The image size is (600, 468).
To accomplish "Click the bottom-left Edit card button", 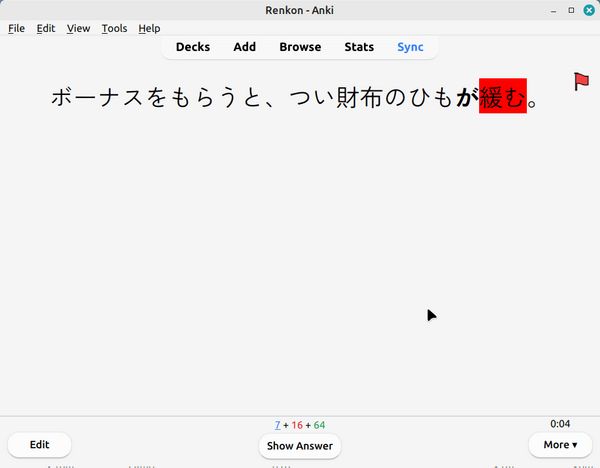I will coord(39,445).
